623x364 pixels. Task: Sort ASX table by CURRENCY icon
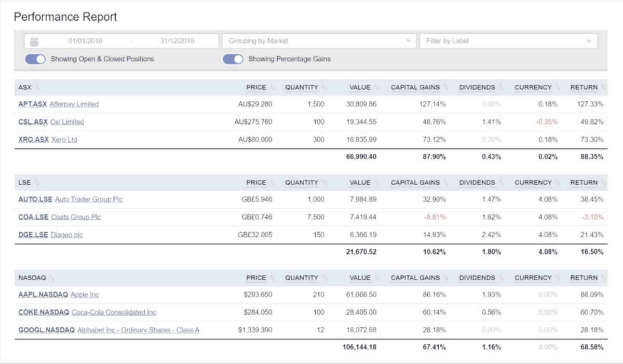(558, 88)
